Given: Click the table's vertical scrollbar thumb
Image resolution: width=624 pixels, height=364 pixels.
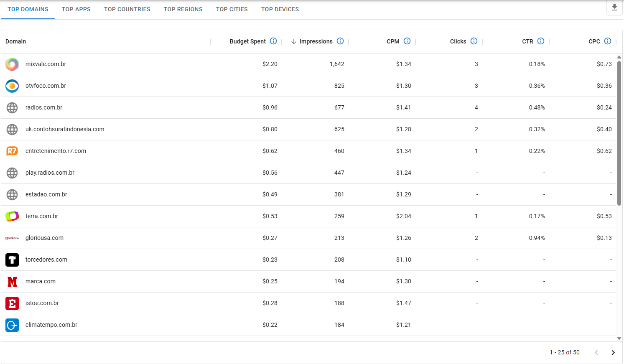Looking at the screenshot, I should 619,134.
